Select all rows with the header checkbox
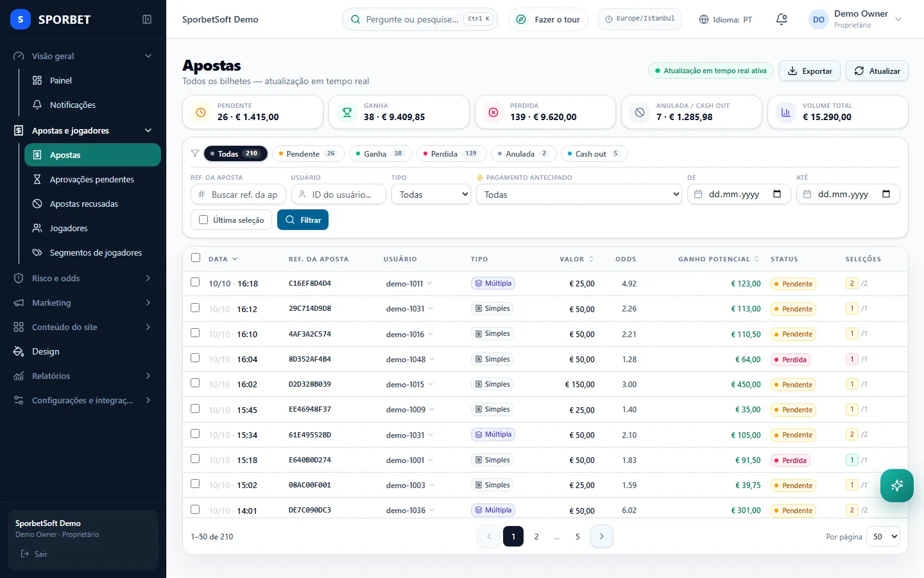Image resolution: width=924 pixels, height=578 pixels. 196,258
